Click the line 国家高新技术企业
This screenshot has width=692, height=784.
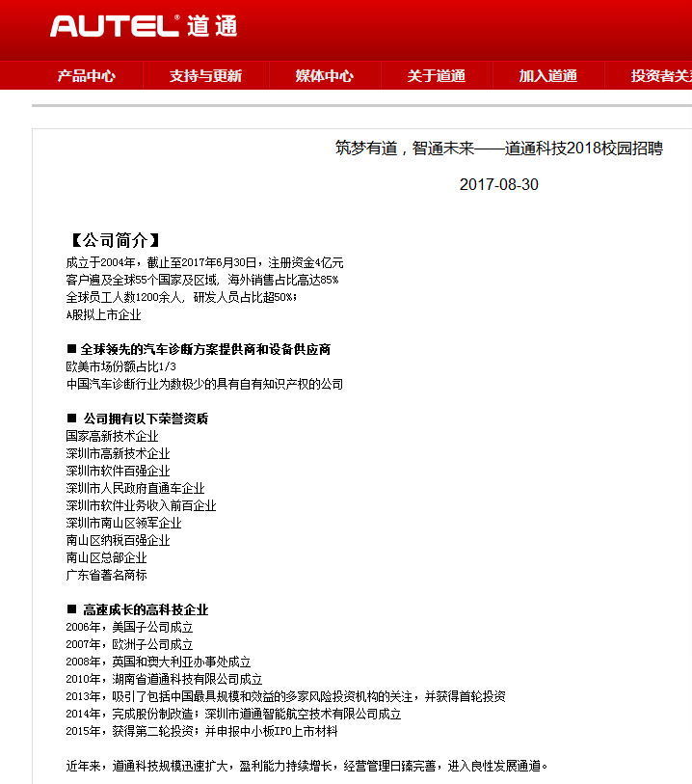click(x=112, y=437)
